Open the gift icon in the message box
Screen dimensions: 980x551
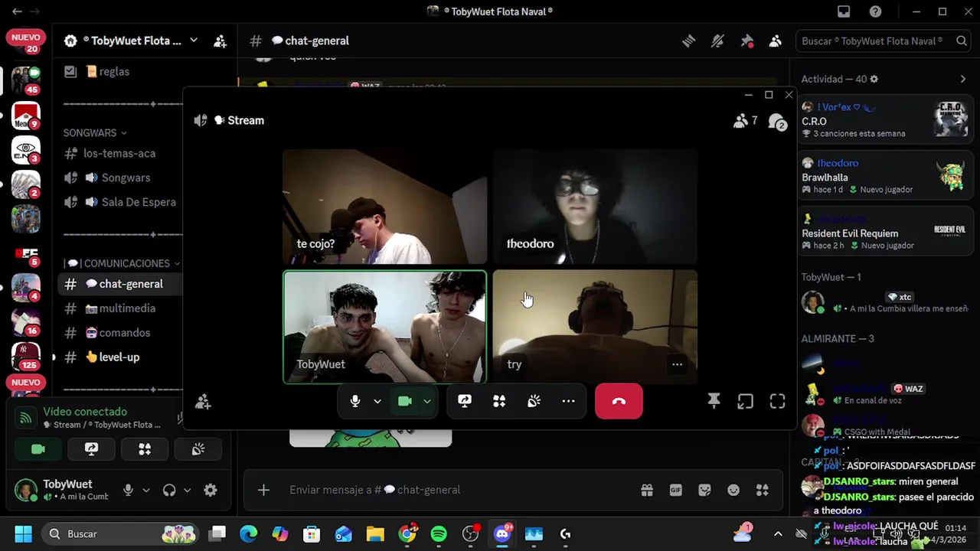[x=647, y=490]
